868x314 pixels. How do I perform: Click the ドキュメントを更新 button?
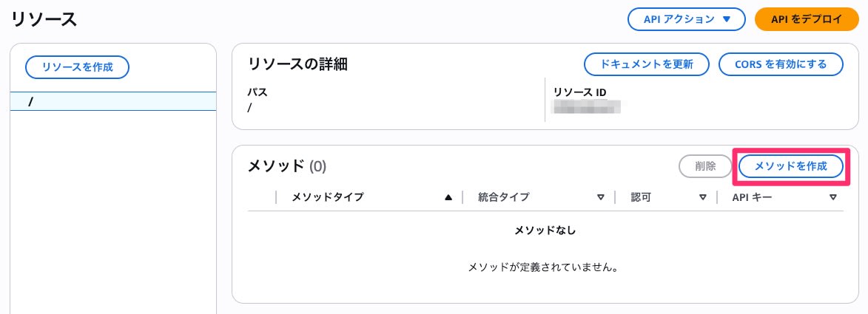(647, 64)
